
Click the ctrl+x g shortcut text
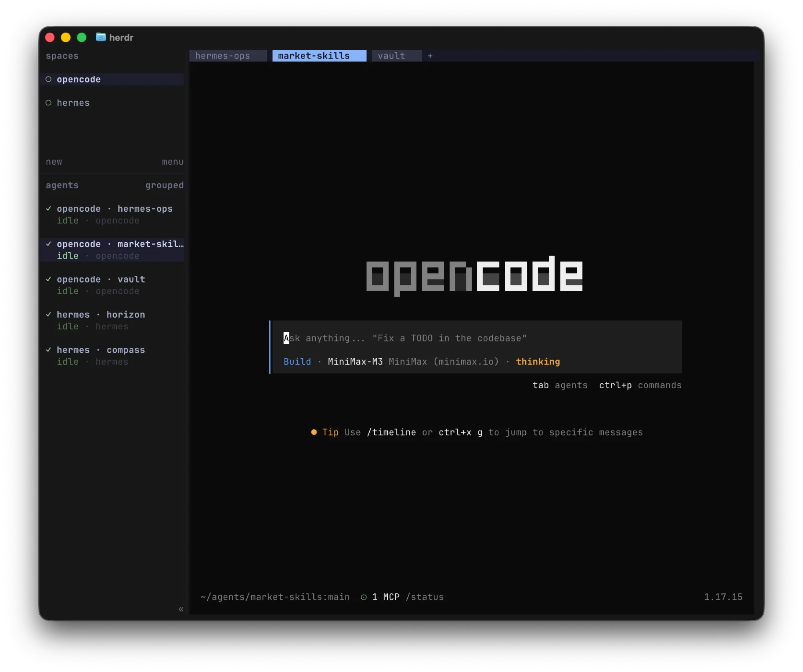460,432
